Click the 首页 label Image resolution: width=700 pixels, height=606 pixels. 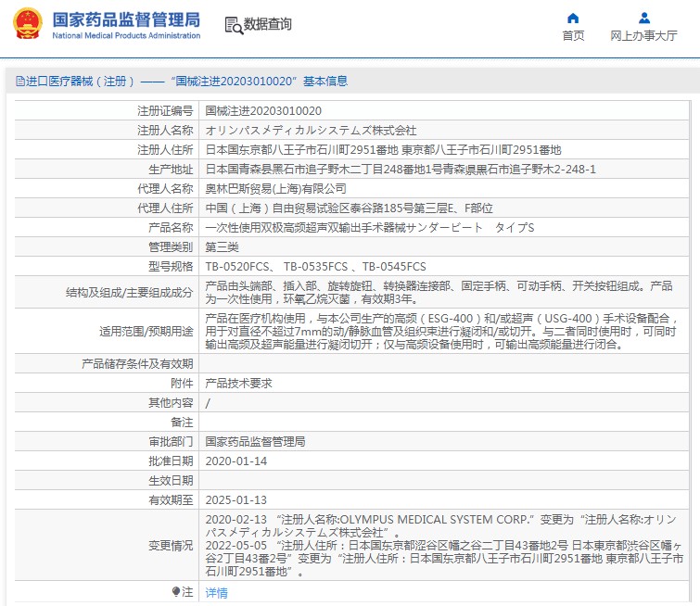573,36
